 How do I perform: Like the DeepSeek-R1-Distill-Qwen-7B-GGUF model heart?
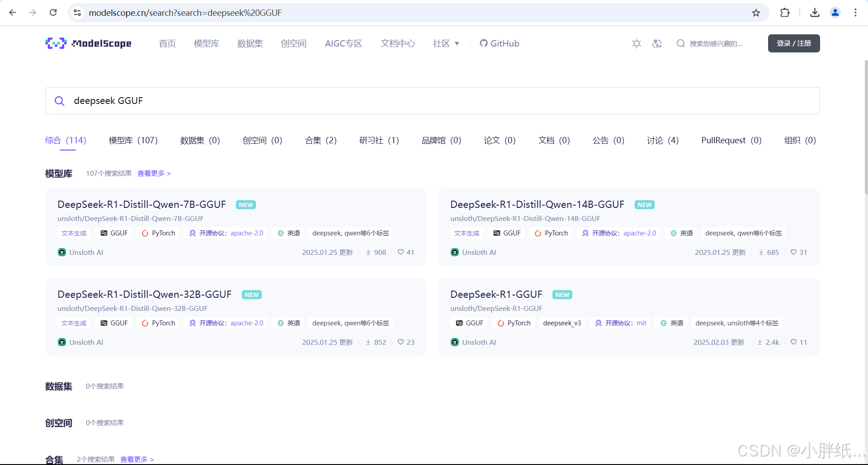coord(401,252)
